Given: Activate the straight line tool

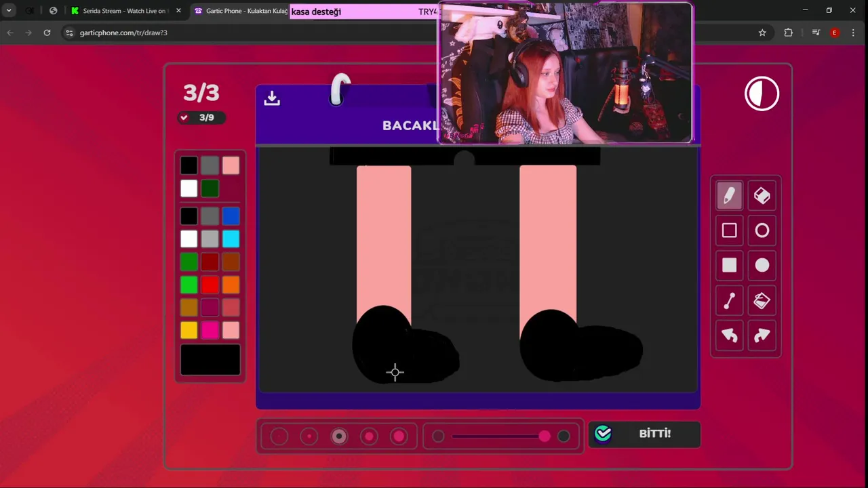Looking at the screenshot, I should pyautogui.click(x=729, y=300).
